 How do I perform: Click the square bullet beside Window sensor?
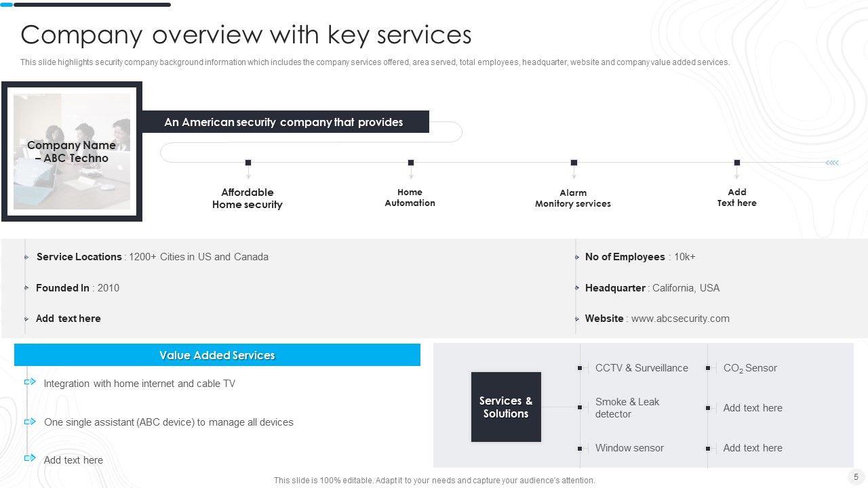pyautogui.click(x=580, y=449)
